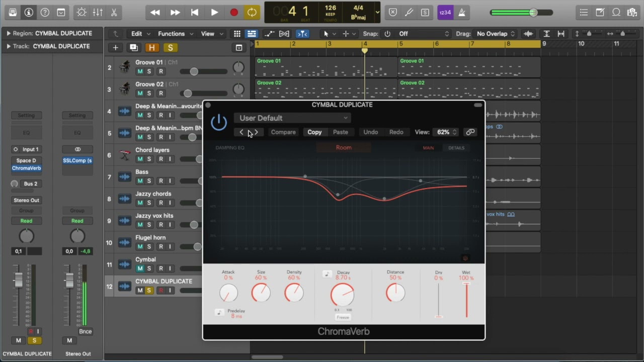Toggle Show Automation curve icon
The height and width of the screenshot is (362, 644).
pyautogui.click(x=270, y=34)
